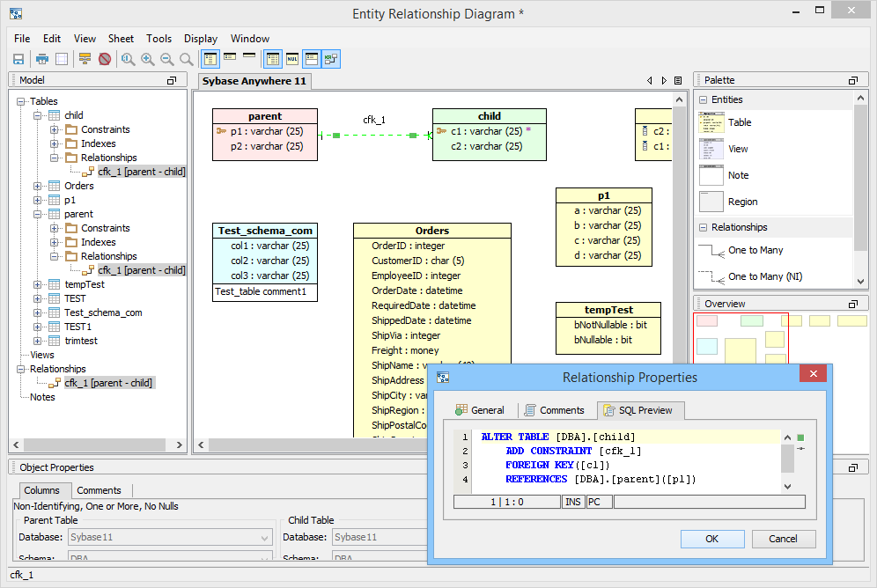Click the application icon in the title bar

(16, 13)
